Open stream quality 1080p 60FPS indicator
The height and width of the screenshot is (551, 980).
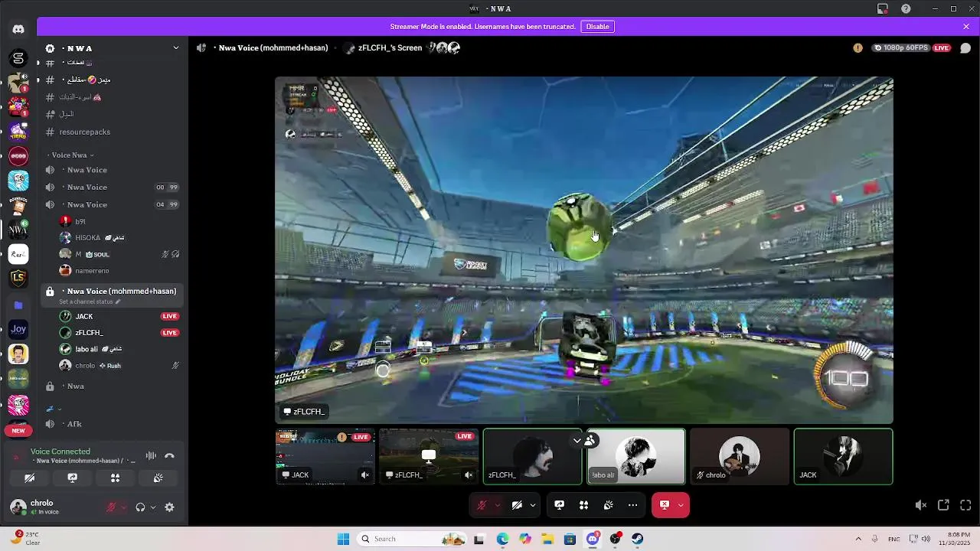point(901,47)
